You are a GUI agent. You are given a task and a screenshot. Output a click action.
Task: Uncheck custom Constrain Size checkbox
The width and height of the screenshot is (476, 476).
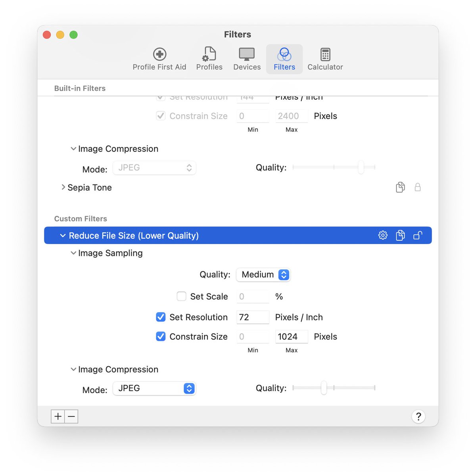click(161, 336)
